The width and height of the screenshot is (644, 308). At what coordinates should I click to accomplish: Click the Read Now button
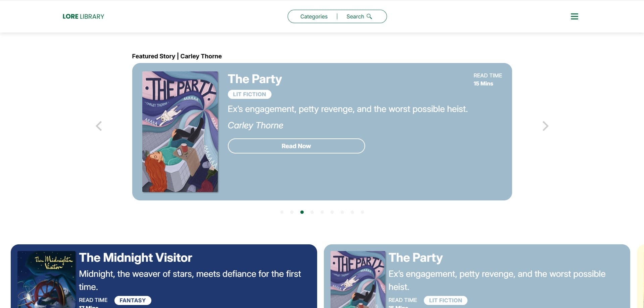(x=296, y=146)
